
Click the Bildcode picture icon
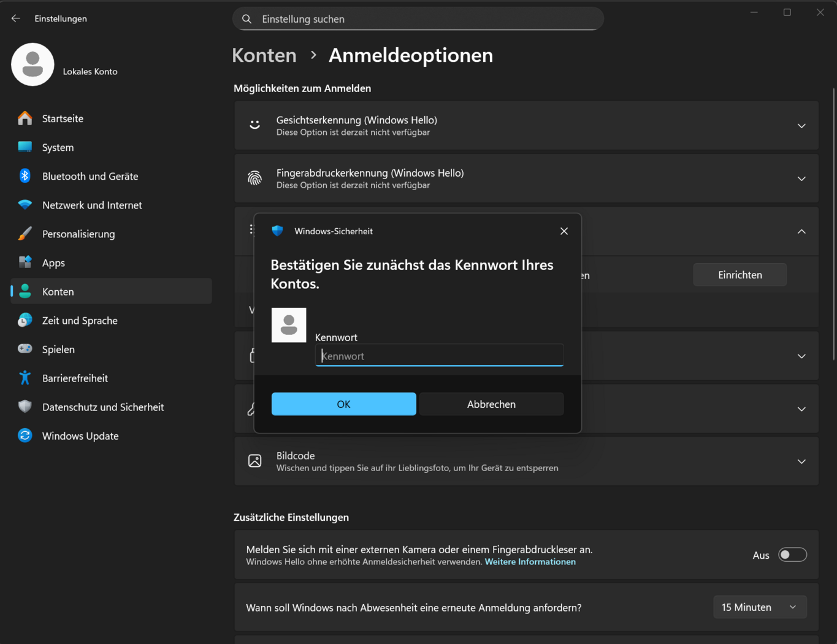[255, 461]
